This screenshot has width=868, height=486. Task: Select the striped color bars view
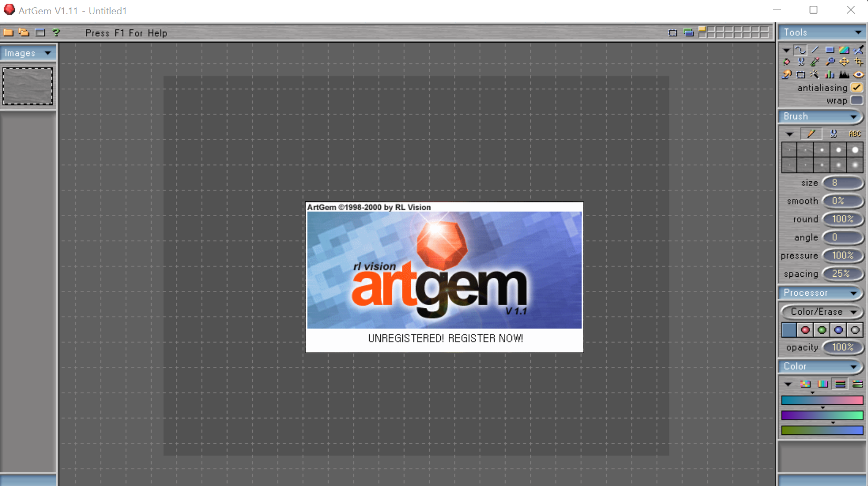(x=857, y=384)
